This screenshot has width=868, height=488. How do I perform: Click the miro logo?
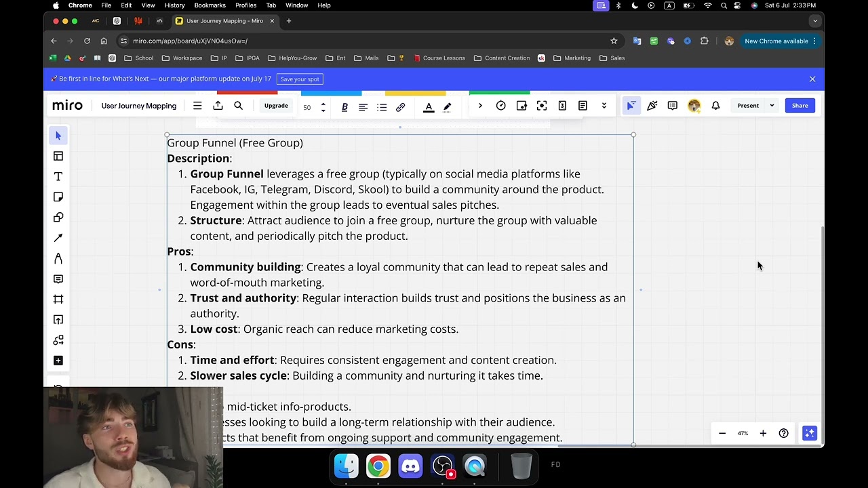coord(68,106)
